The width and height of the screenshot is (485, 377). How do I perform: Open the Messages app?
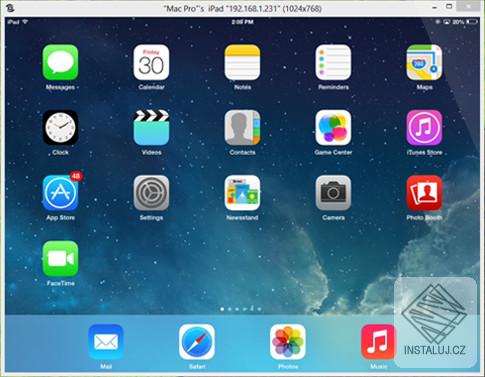pyautogui.click(x=60, y=62)
